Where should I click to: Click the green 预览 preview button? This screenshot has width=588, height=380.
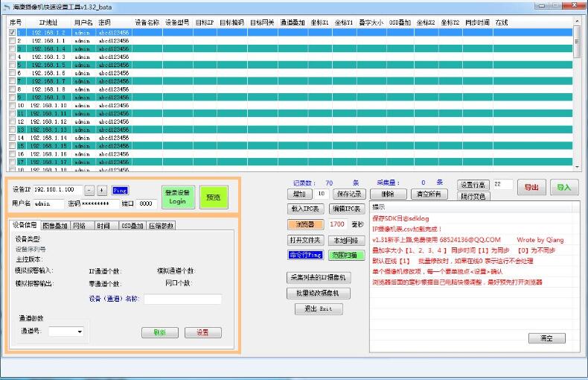point(214,197)
